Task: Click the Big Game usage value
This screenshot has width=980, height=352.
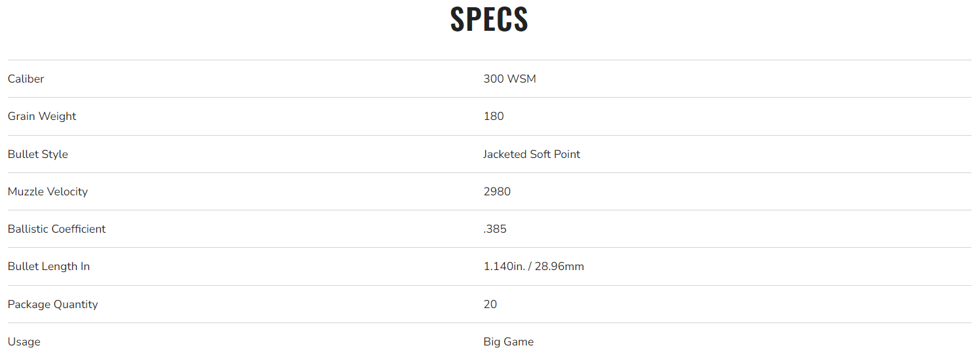Action: pyautogui.click(x=509, y=342)
